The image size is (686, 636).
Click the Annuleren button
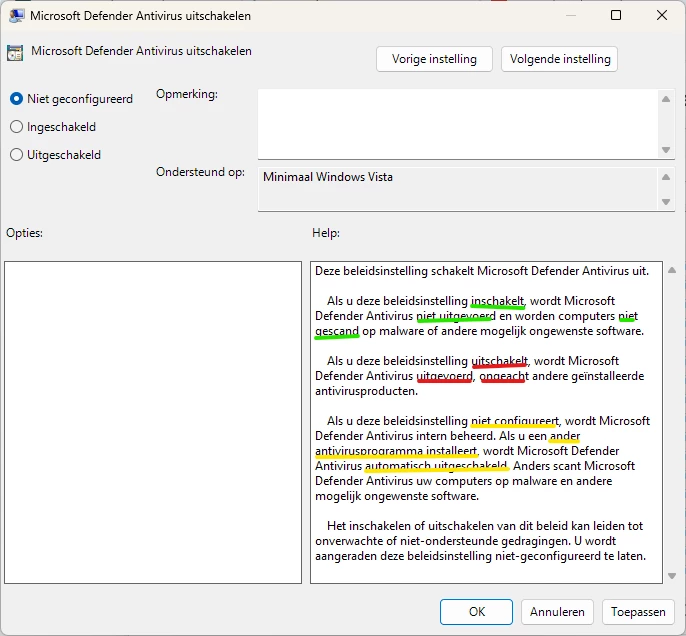557,612
